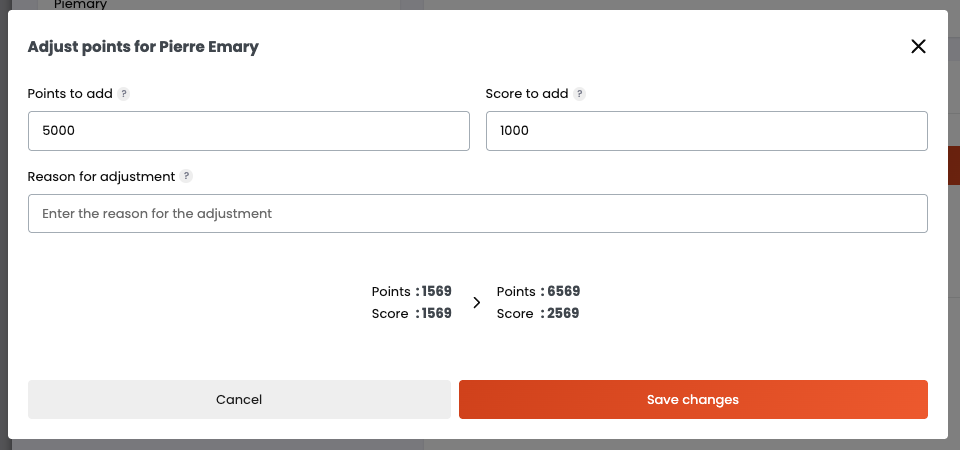Click the 'Reason for adjustment' label
The height and width of the screenshot is (450, 960).
(101, 176)
